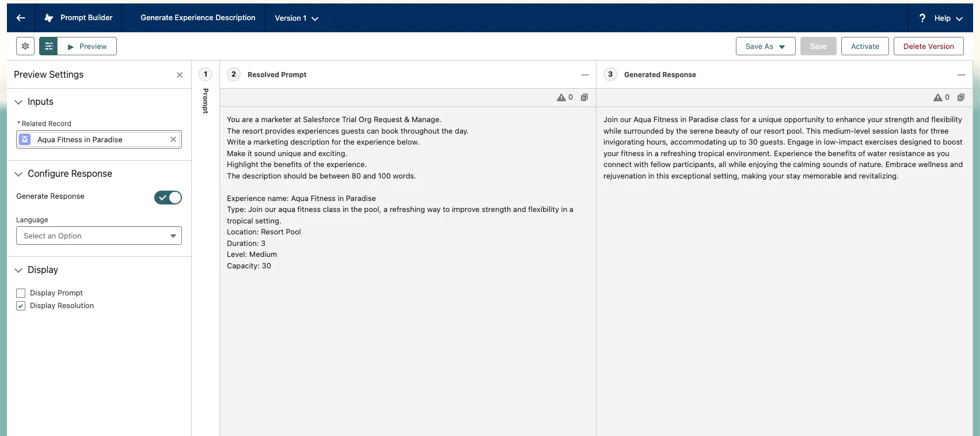The width and height of the screenshot is (980, 436).
Task: Click warning icon in Generated Response
Action: tap(938, 97)
